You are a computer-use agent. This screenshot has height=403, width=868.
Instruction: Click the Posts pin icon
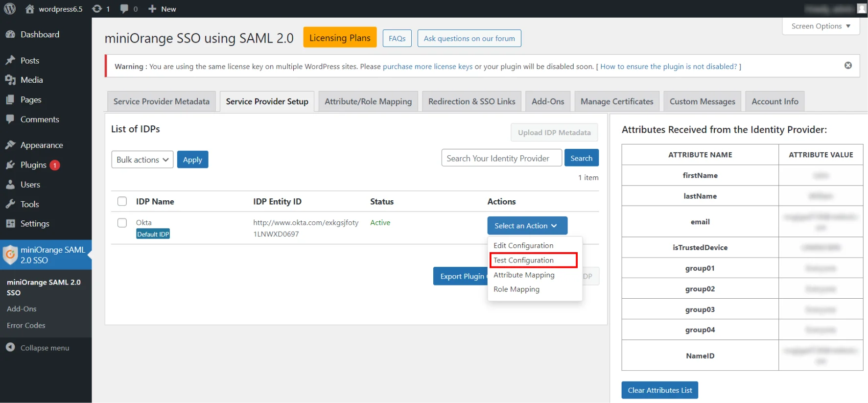coord(10,60)
